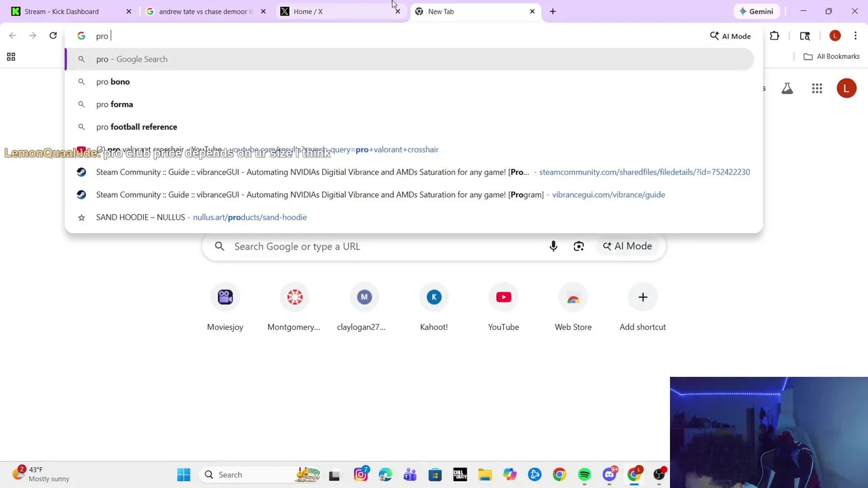This screenshot has height=488, width=868.
Task: Open the weather widget showing 43°F
Action: coord(42,474)
